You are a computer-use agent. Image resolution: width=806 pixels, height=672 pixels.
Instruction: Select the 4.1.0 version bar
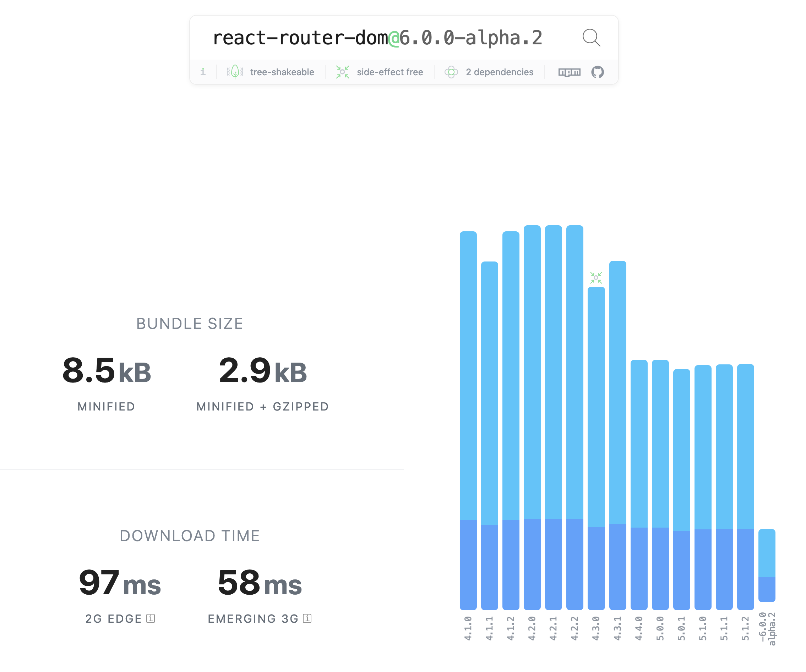pos(469,422)
